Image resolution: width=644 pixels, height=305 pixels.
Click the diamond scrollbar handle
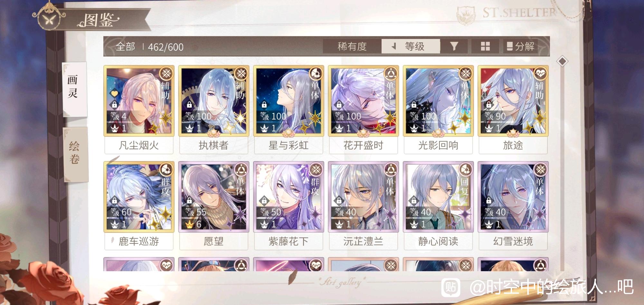pyautogui.click(x=562, y=61)
